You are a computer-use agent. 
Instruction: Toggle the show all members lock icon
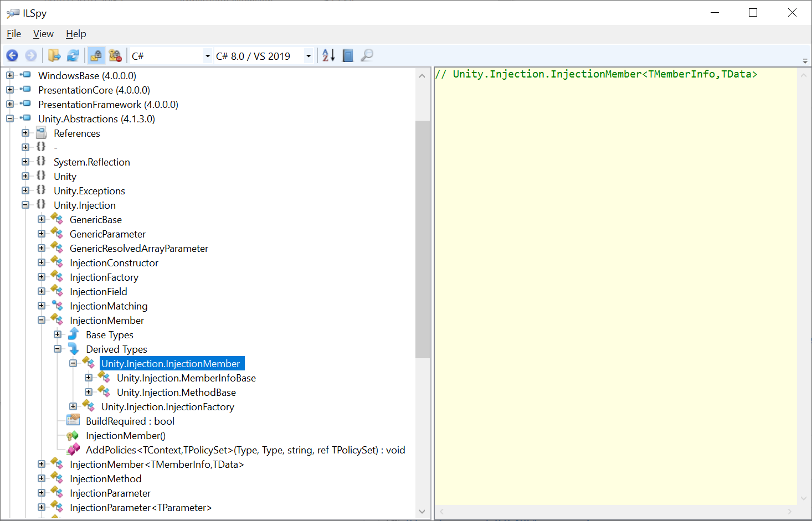tap(115, 55)
